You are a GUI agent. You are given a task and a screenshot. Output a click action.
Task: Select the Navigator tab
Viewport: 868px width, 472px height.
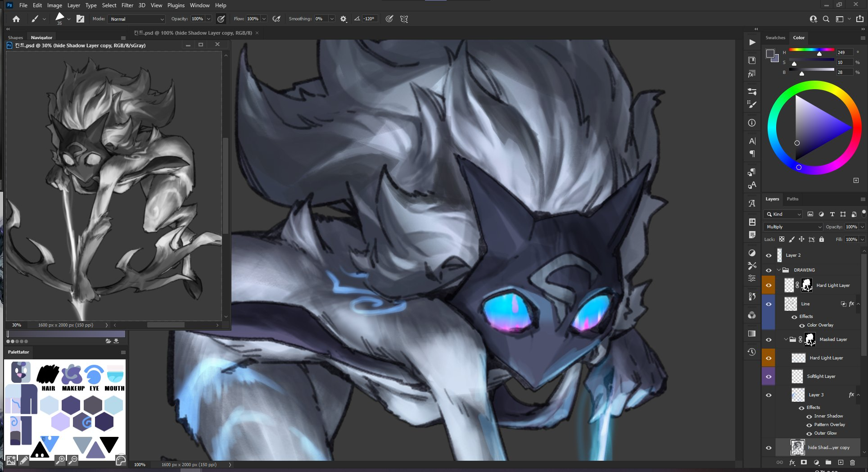point(41,38)
